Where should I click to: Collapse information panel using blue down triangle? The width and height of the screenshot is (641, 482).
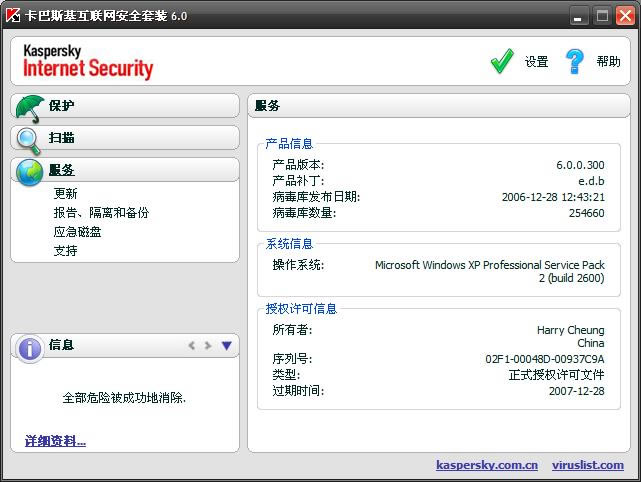coord(226,346)
